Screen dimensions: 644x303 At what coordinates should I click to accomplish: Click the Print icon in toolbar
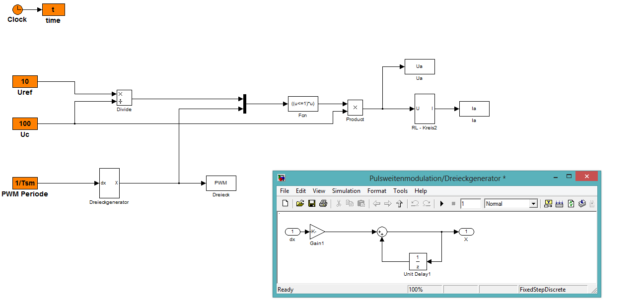tap(323, 203)
